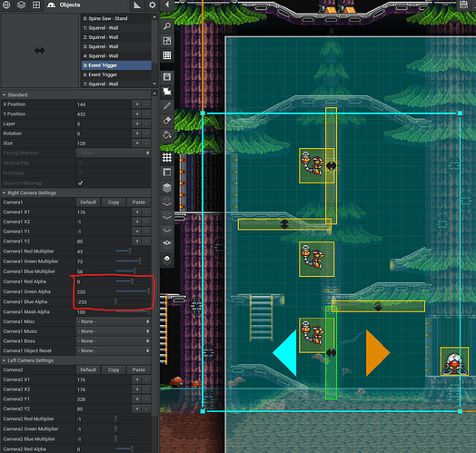Select '1: Squirrel - Wall' in list
476x453 pixels.
coord(116,28)
